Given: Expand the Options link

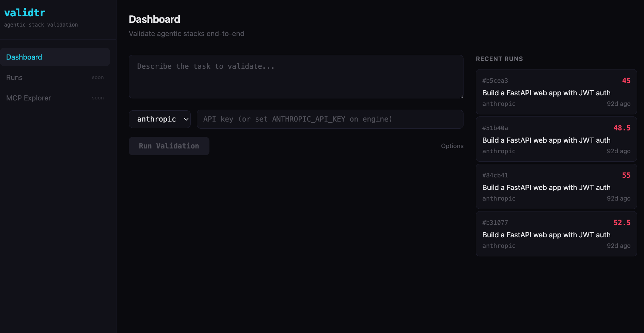Looking at the screenshot, I should [452, 146].
